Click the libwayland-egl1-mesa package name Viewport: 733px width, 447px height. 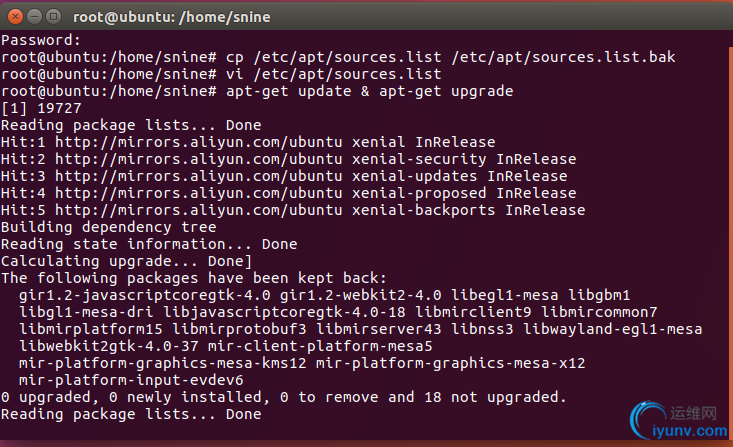612,329
